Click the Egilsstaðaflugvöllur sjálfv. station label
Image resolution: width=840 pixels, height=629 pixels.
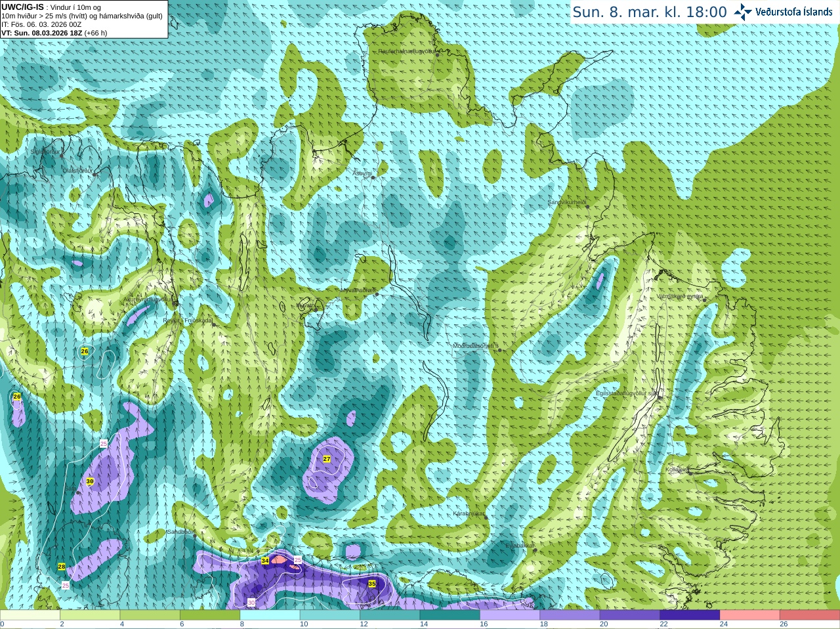coord(626,393)
